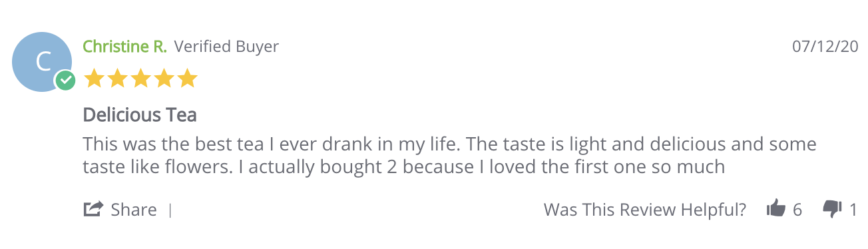Click the review body text paragraph

click(449, 155)
